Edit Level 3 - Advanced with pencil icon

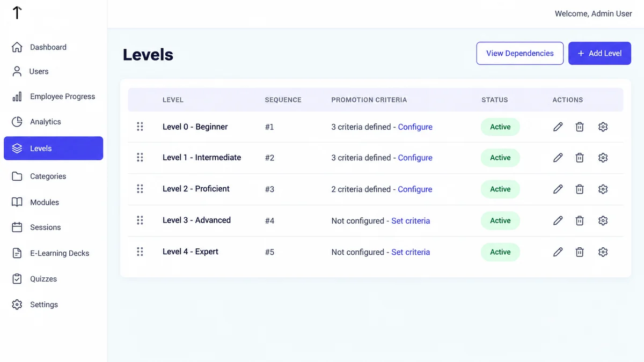click(x=558, y=220)
